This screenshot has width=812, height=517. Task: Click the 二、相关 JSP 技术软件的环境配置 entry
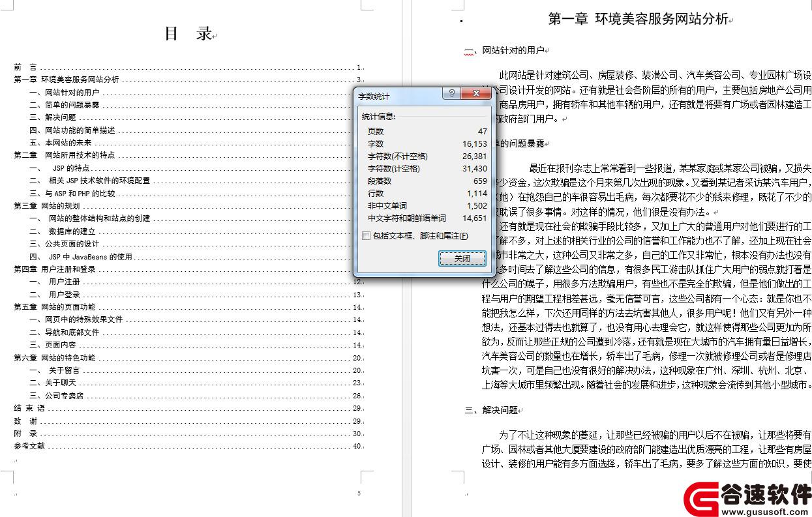point(195,181)
